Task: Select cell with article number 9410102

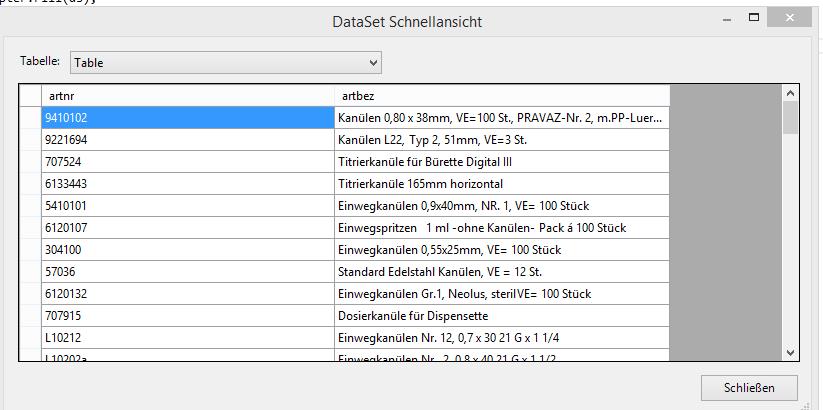Action: point(187,118)
